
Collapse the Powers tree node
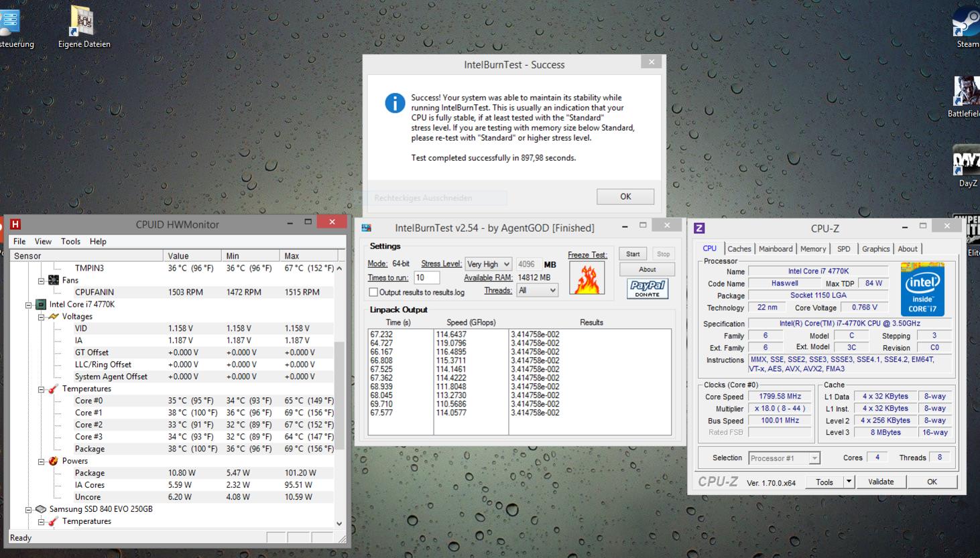tap(41, 462)
